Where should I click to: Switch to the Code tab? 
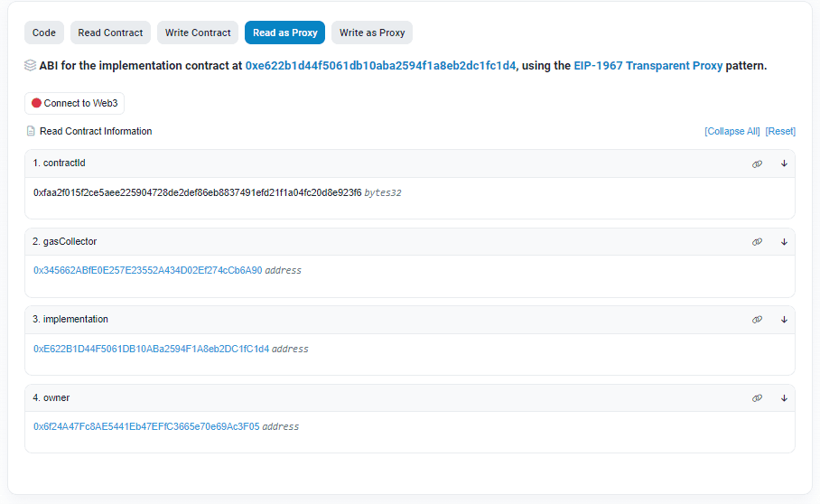click(x=44, y=33)
